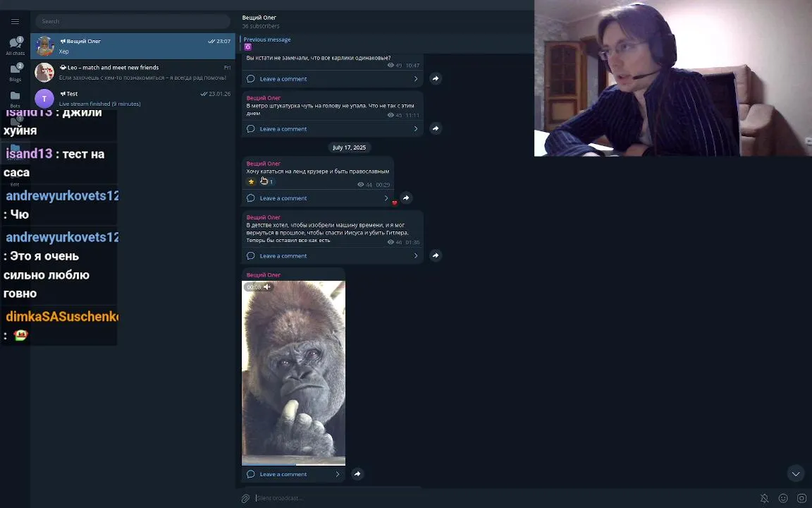Forward the метро штукатурка post
812x508 pixels.
[x=436, y=128]
